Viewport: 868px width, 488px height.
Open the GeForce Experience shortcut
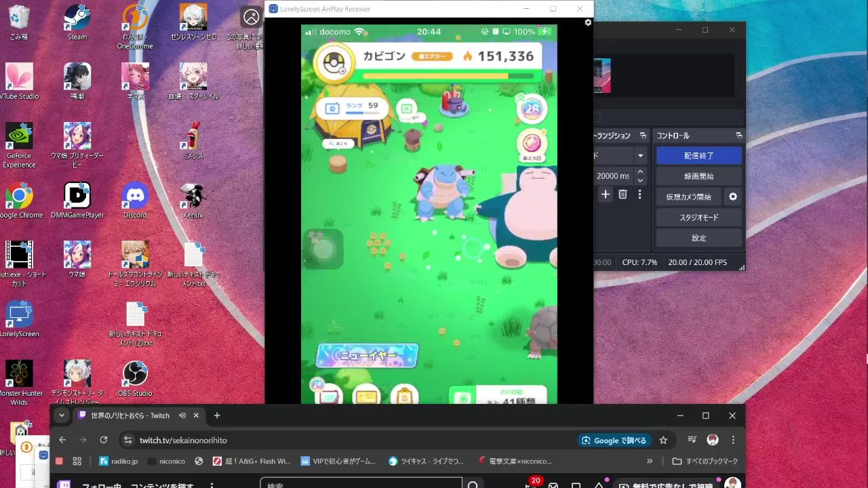pos(19,145)
